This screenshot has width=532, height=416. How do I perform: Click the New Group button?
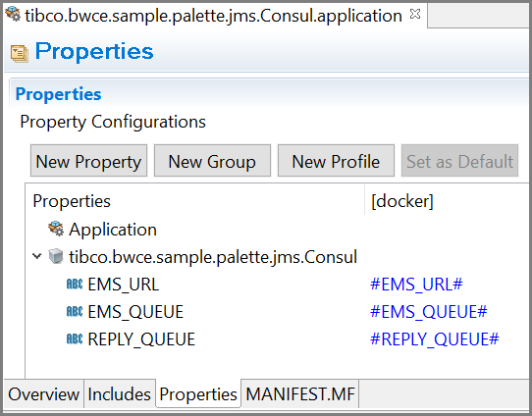click(212, 161)
